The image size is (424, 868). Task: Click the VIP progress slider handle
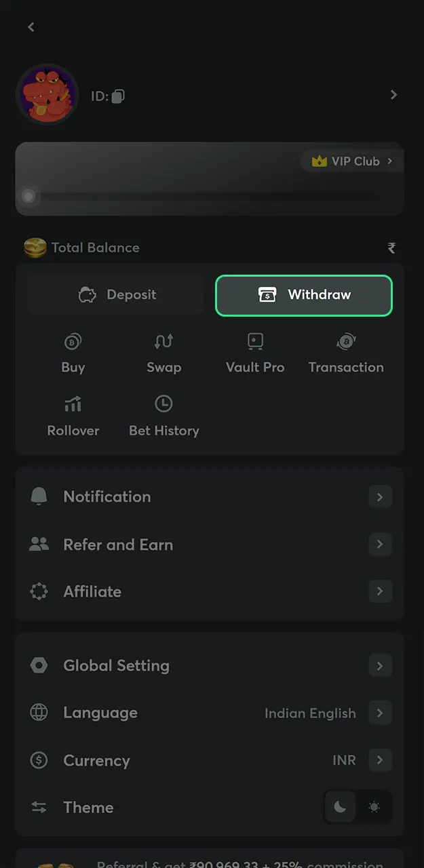[x=28, y=197]
